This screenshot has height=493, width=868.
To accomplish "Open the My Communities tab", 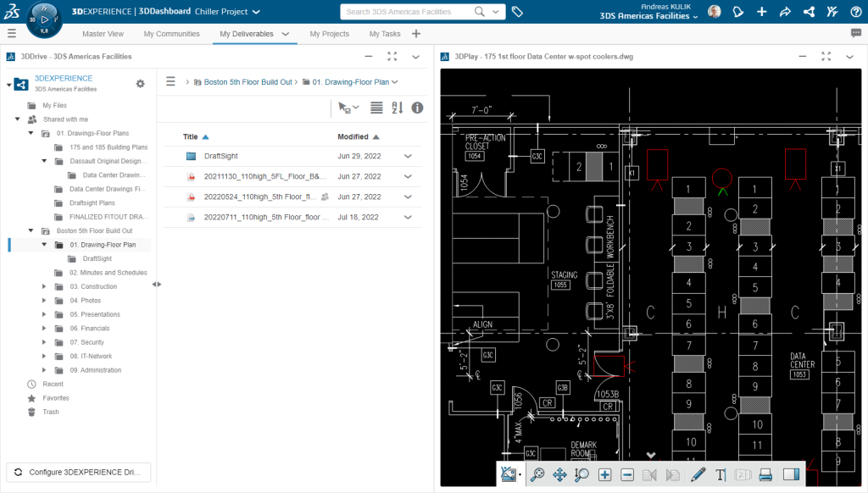I will [171, 34].
